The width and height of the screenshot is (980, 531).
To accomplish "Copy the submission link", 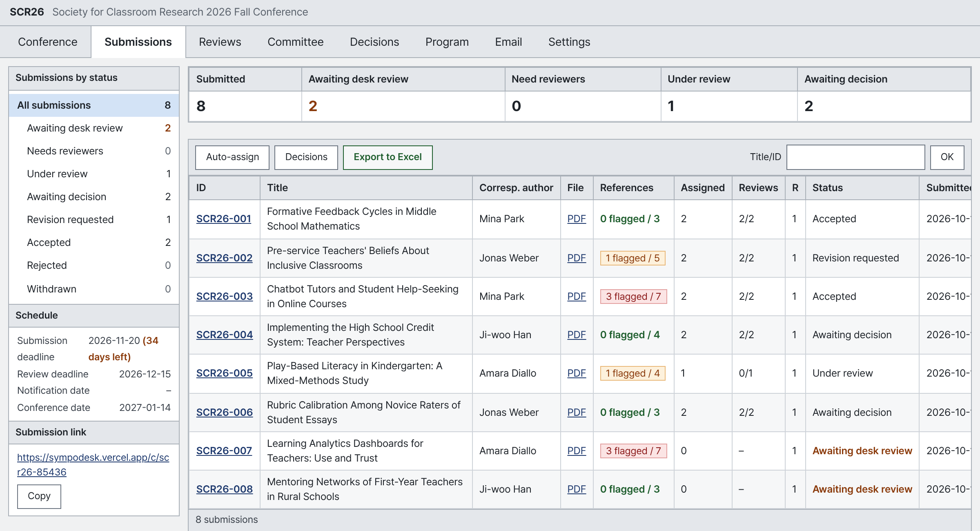I will (x=39, y=496).
